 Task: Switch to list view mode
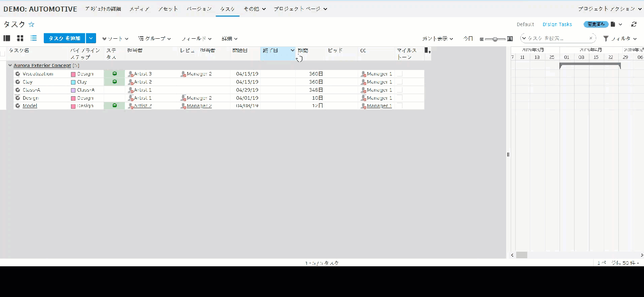(34, 38)
